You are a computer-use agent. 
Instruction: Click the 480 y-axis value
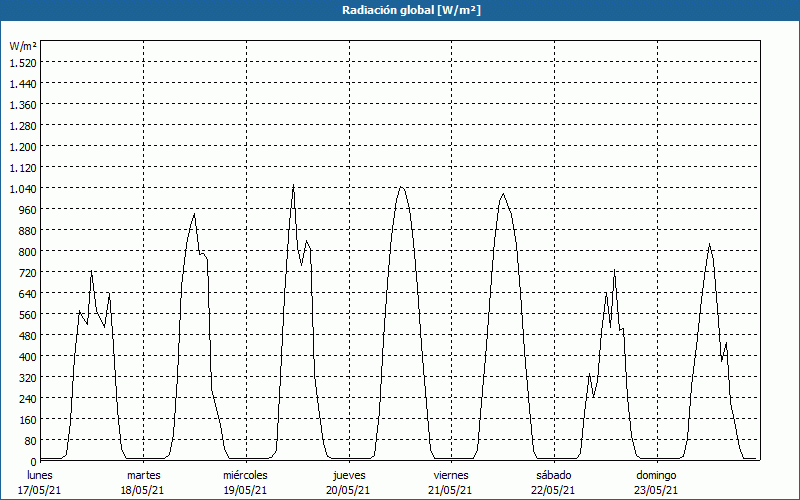pyautogui.click(x=27, y=336)
